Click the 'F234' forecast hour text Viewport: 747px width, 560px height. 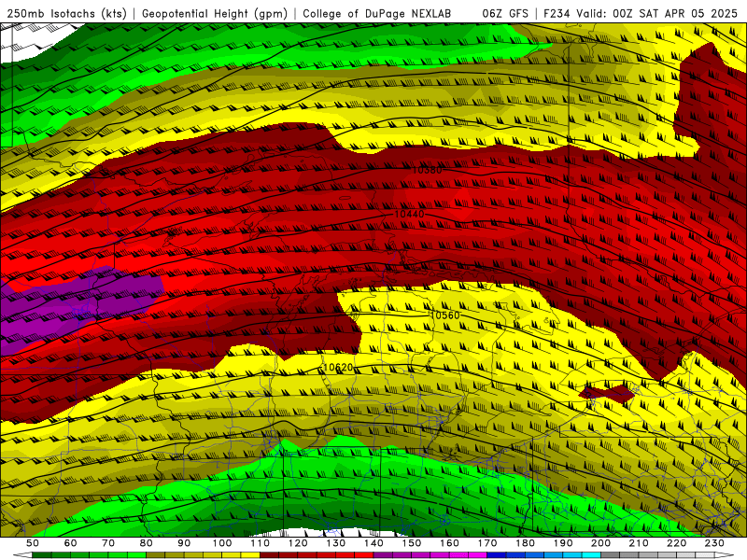pos(557,13)
